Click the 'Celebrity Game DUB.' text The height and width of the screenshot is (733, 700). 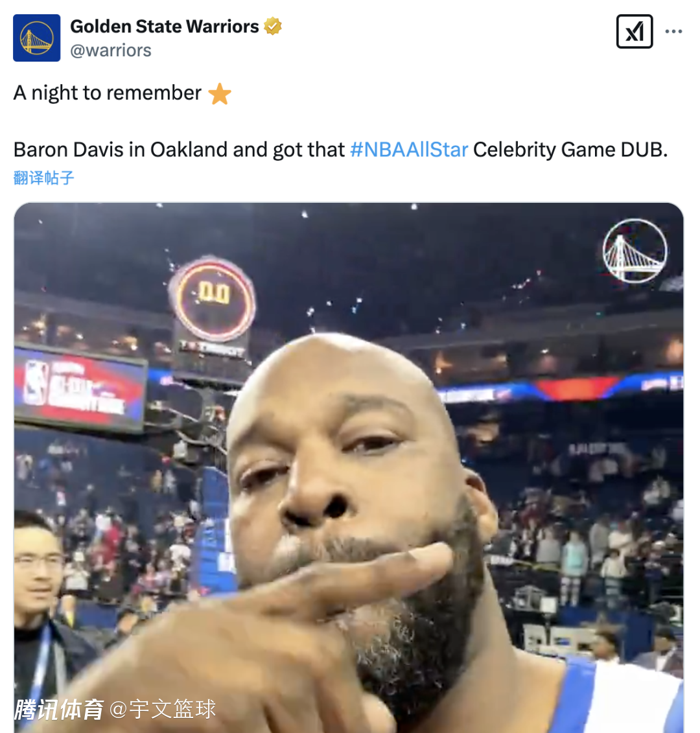pos(570,150)
